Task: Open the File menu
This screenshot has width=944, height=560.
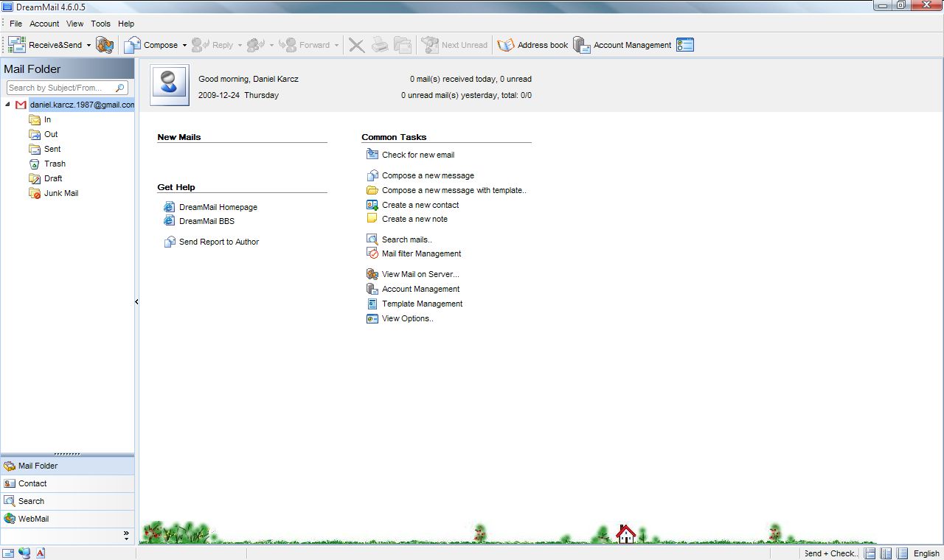Action: pos(15,24)
